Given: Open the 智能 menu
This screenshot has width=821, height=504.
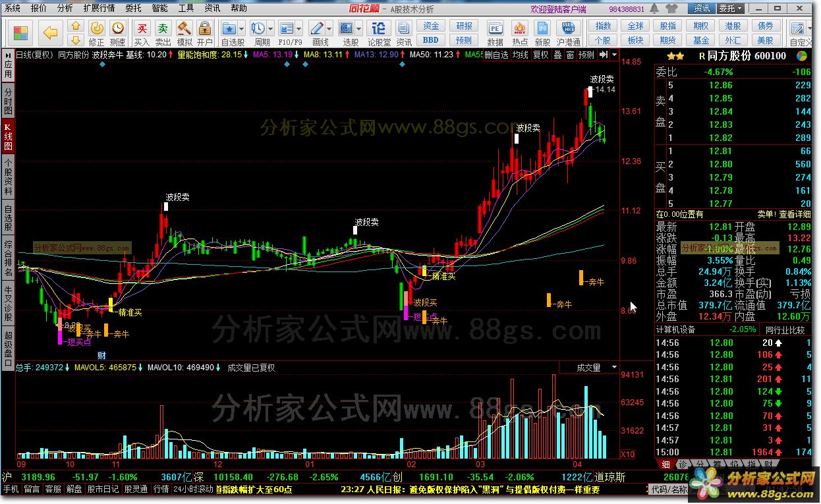Looking at the screenshot, I should (x=159, y=9).
